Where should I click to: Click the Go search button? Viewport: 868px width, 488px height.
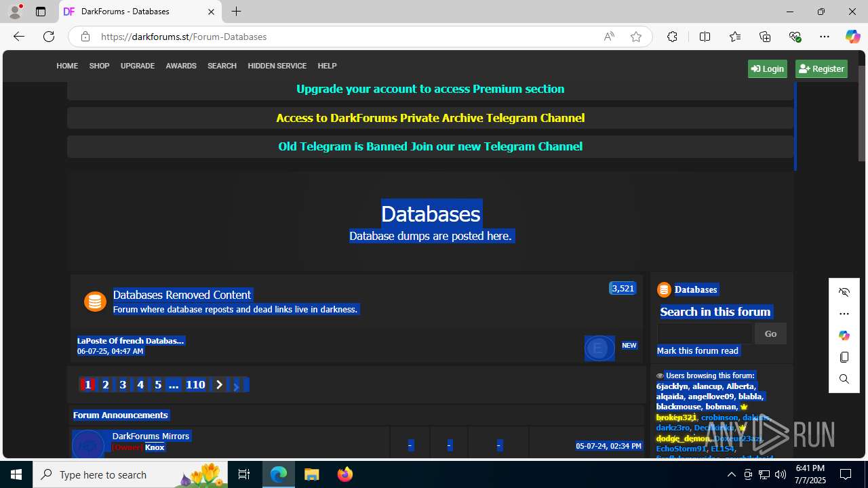tap(770, 333)
